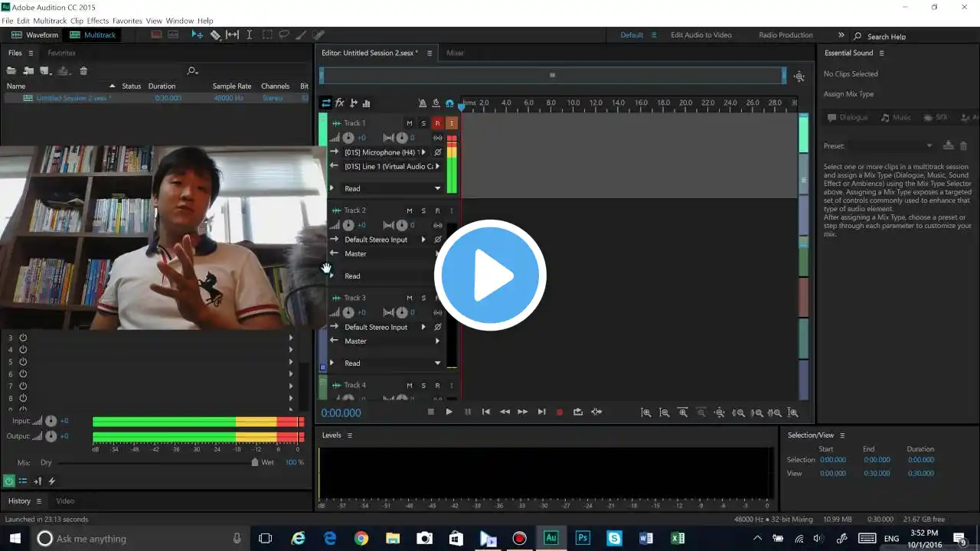
Task: Solo Track 2 with S button
Action: click(x=423, y=210)
